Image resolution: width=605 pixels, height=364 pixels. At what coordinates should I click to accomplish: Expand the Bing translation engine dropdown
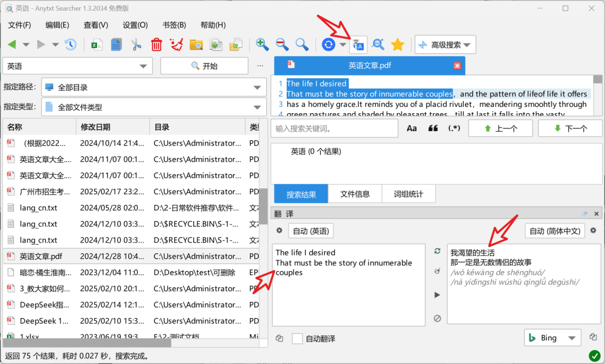point(552,338)
